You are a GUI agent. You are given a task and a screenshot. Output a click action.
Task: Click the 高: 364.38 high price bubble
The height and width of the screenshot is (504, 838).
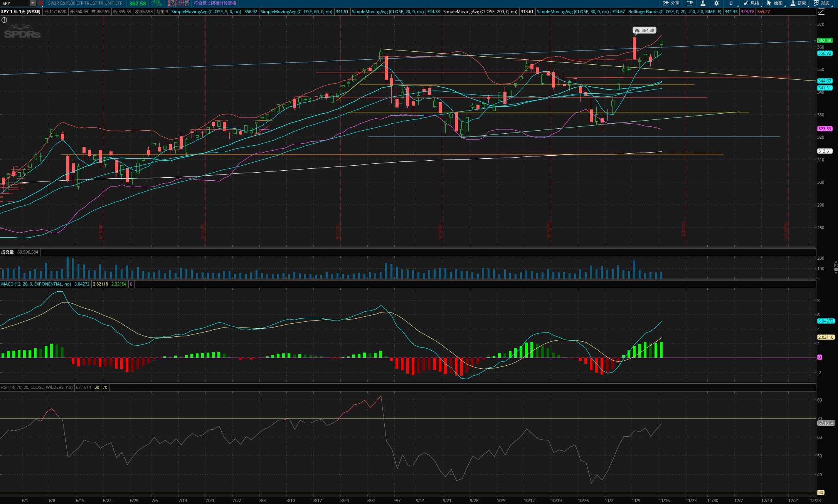tap(644, 30)
